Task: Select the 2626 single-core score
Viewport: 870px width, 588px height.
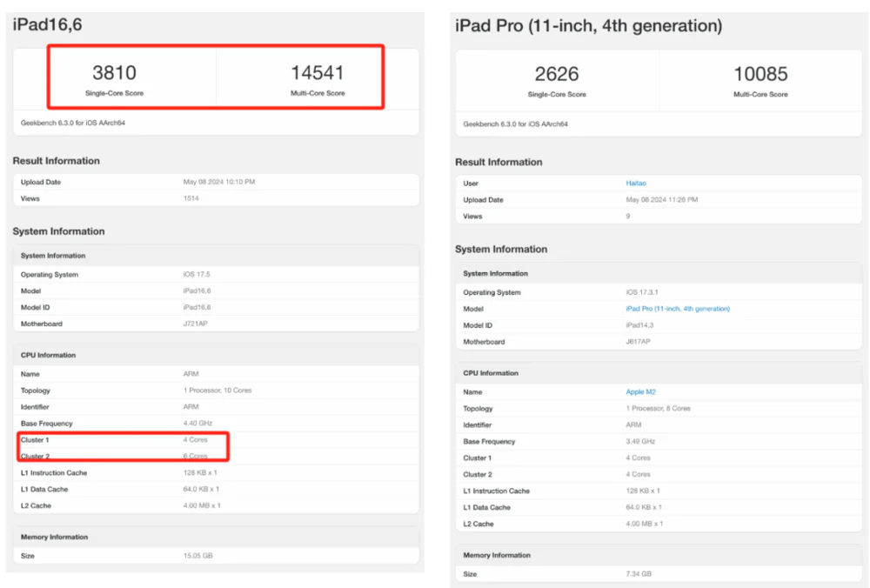Action: 557,74
